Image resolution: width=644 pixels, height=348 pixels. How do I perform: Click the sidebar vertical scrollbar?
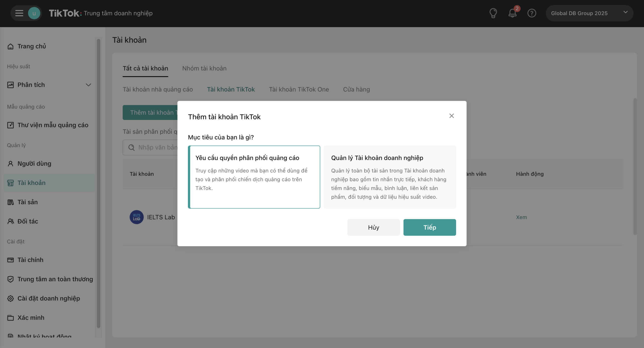tap(98, 184)
